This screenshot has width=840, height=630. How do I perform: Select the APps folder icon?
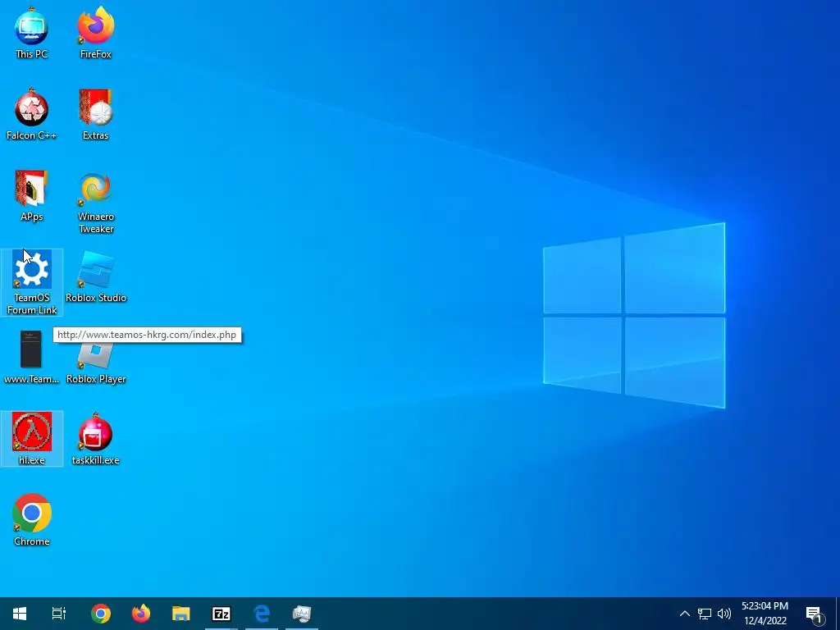click(32, 196)
